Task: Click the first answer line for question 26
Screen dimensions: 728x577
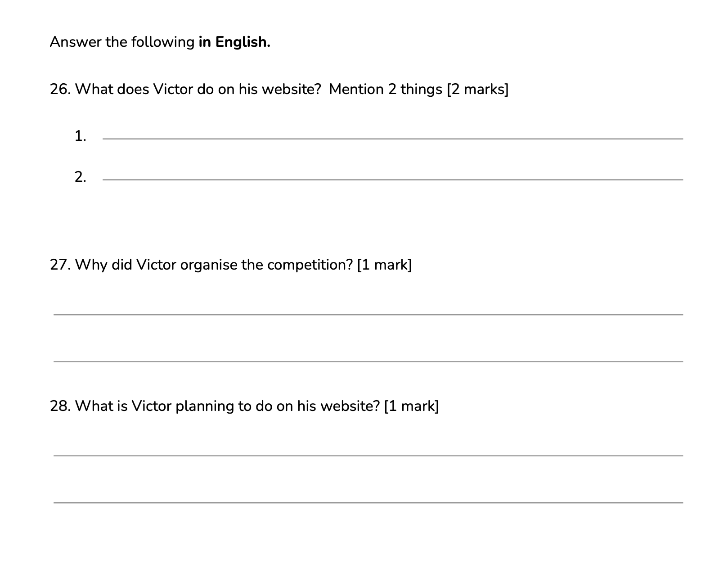Action: point(392,138)
